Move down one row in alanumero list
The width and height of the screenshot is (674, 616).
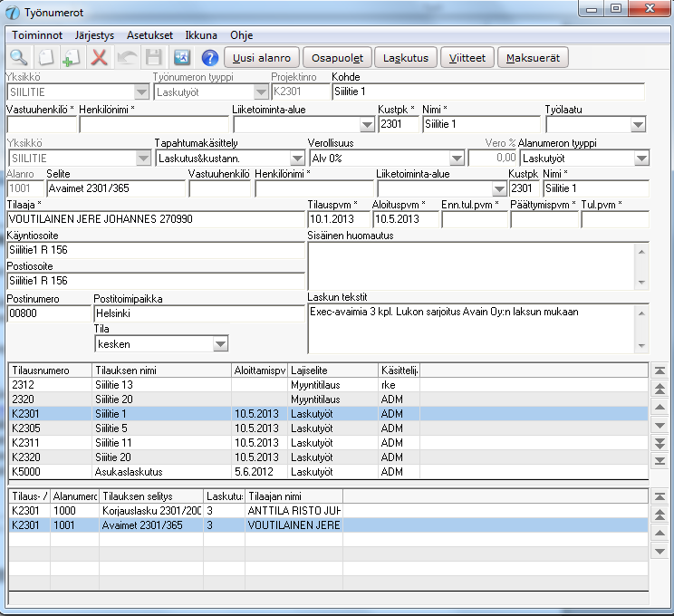(660, 551)
